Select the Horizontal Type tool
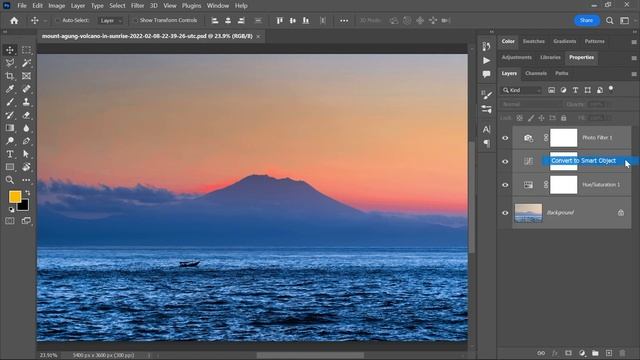This screenshot has height=360, width=640. click(10, 154)
